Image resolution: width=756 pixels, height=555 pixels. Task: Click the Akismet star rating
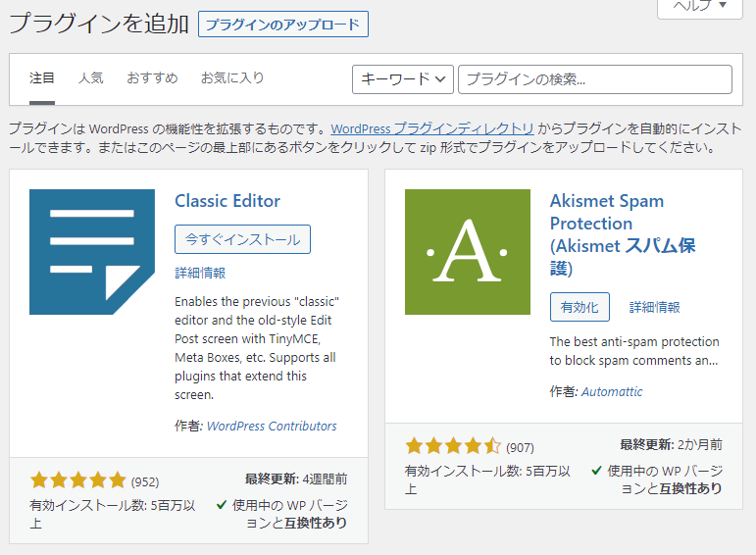point(453,446)
